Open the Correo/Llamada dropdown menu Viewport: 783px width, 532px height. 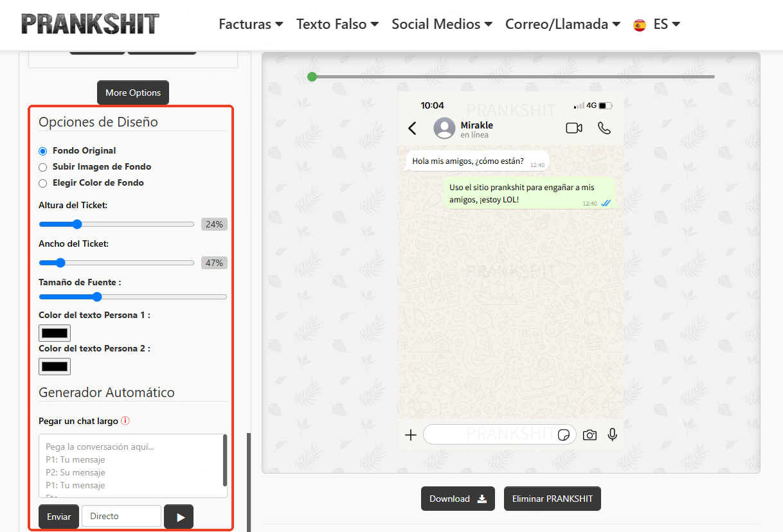(x=562, y=24)
